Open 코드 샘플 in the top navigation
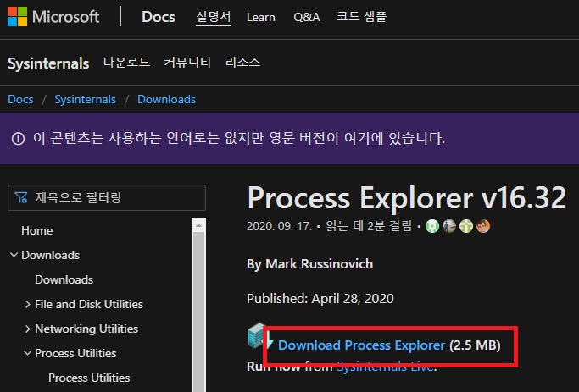579x392 pixels. click(361, 17)
